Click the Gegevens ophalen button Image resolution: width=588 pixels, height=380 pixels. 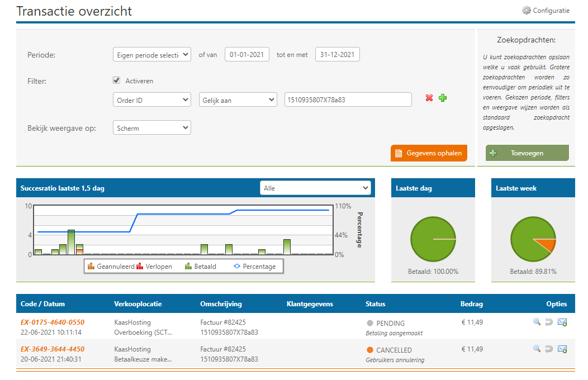429,153
